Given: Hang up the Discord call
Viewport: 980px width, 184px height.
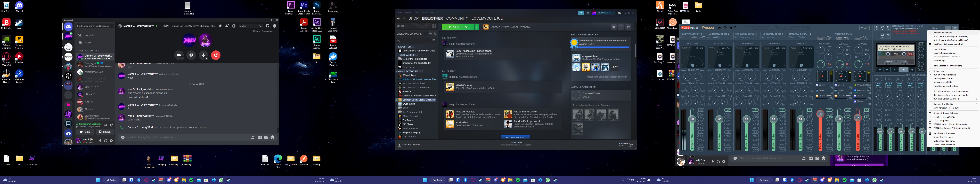Looking at the screenshot, I should [x=216, y=55].
